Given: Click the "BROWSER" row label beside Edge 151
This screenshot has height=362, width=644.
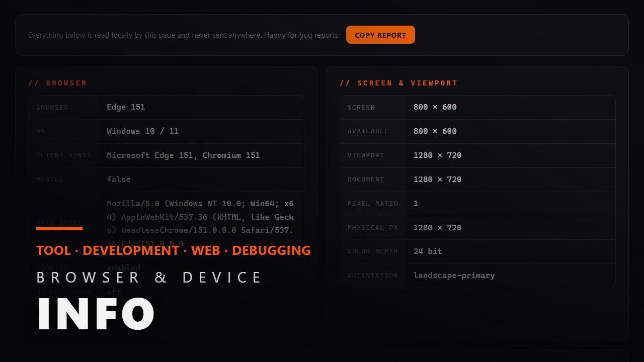Looking at the screenshot, I should click(x=52, y=108).
